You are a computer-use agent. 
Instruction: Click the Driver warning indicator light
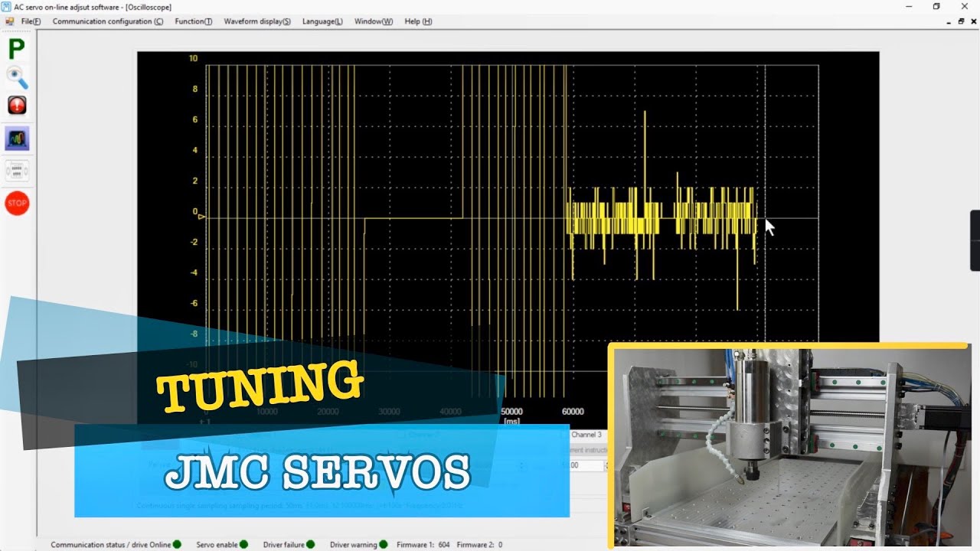click(x=383, y=544)
